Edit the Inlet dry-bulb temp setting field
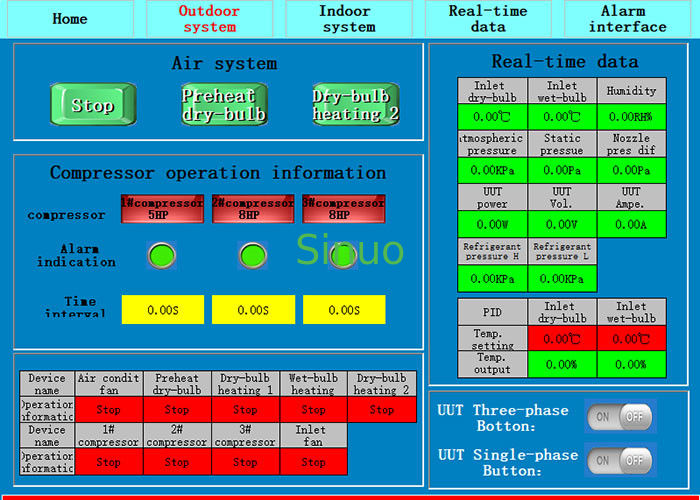The width and height of the screenshot is (700, 500). click(x=561, y=338)
